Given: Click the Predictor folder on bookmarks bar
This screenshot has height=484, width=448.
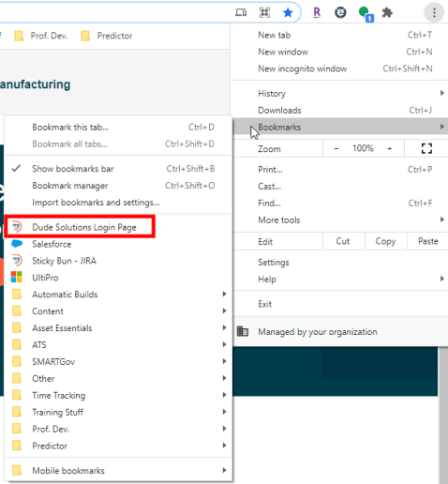Looking at the screenshot, I should pos(107,36).
